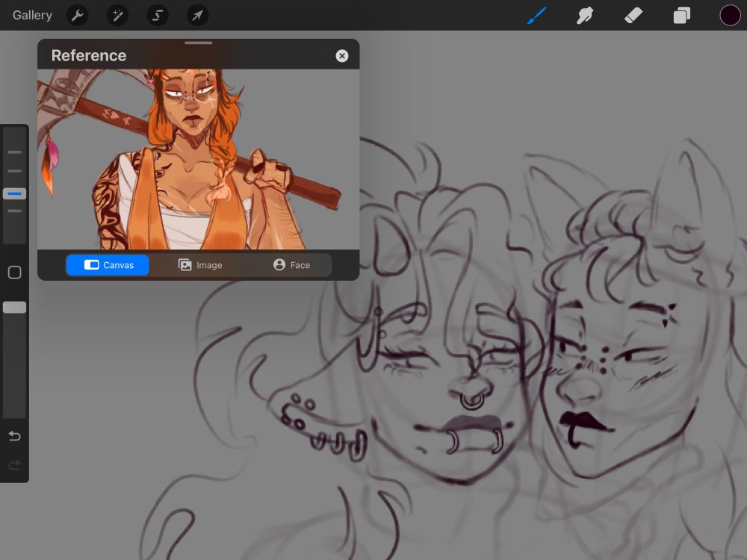747x560 pixels.
Task: Click the Reference panel title
Action: (x=89, y=55)
